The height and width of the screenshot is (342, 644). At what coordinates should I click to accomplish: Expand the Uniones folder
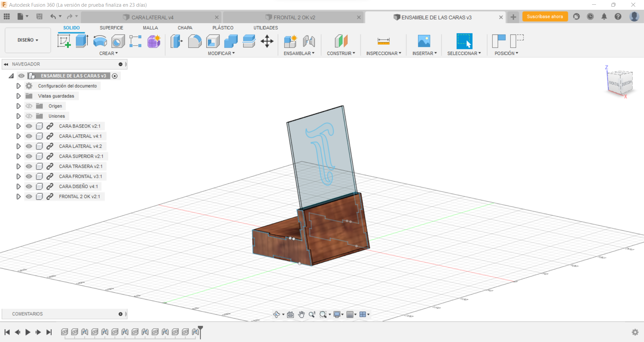point(18,116)
